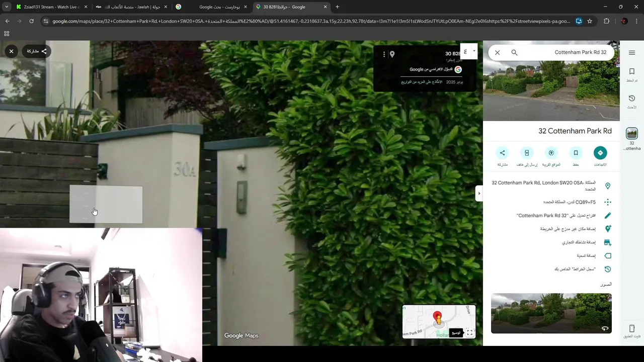Open the 360 photo thumbnail under الصور

point(551,313)
